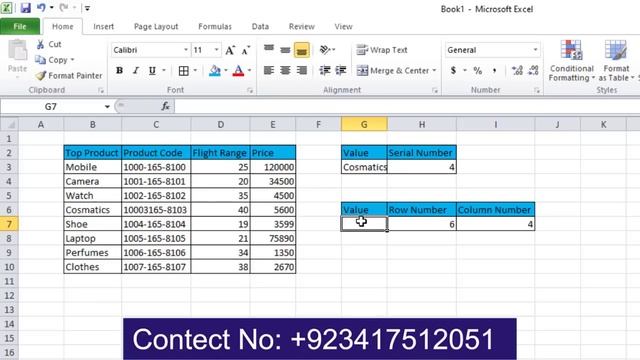Image resolution: width=640 pixels, height=360 pixels.
Task: Expand the Copy options arrow
Action: click(72, 60)
